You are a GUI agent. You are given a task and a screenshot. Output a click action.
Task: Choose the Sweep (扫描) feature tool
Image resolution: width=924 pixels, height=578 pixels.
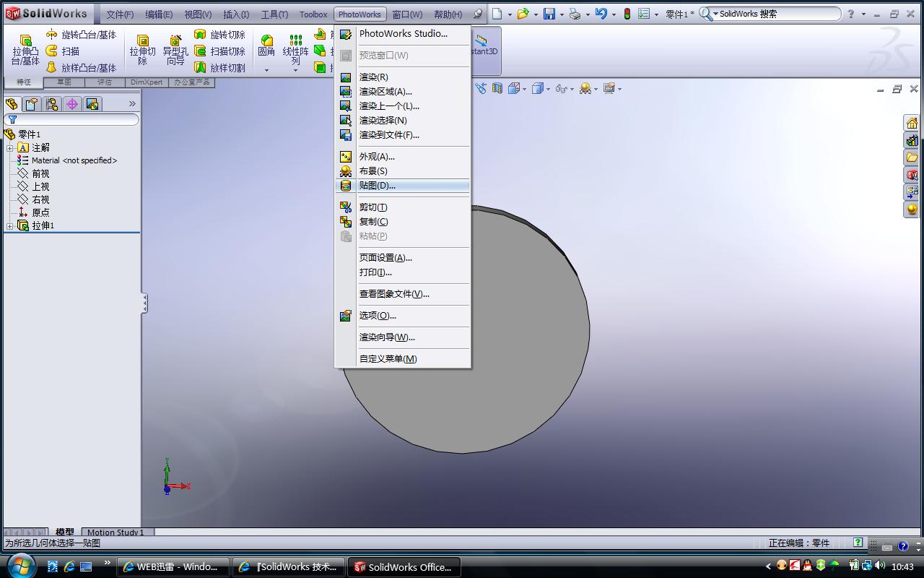point(63,51)
